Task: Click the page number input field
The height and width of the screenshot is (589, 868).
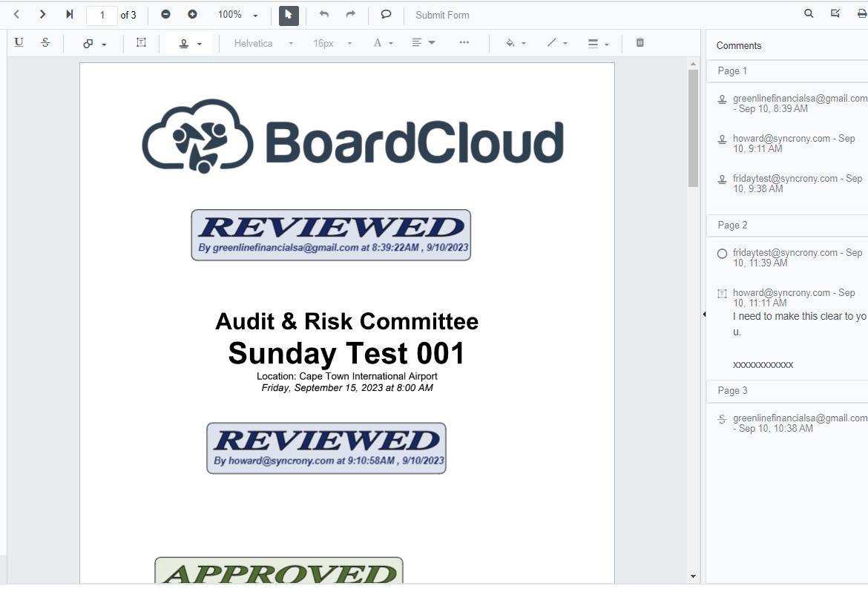Action: (x=102, y=15)
